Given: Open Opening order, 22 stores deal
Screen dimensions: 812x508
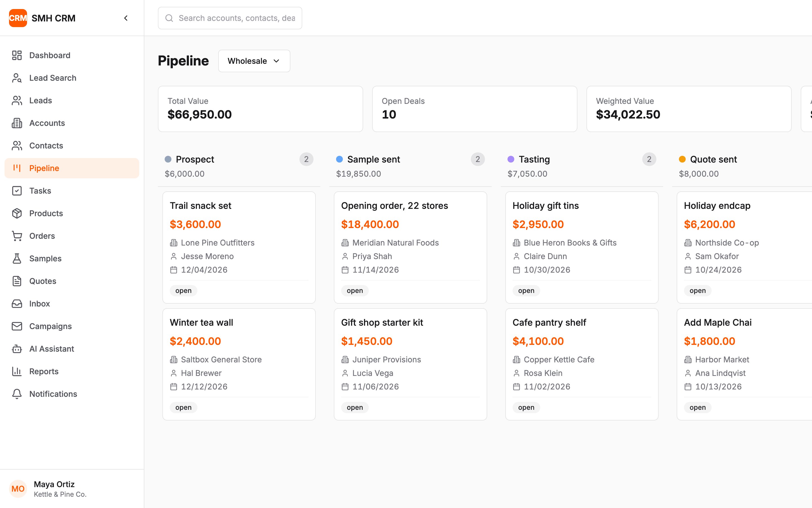Looking at the screenshot, I should (x=410, y=247).
